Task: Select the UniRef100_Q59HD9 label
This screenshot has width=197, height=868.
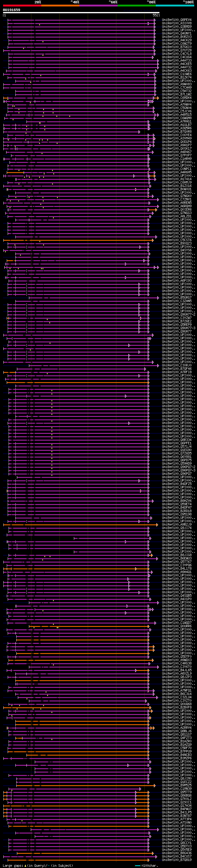Action: point(177,464)
